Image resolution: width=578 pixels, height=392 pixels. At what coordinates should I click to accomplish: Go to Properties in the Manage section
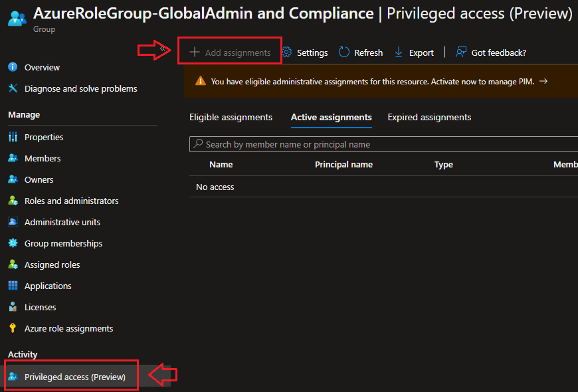[44, 137]
